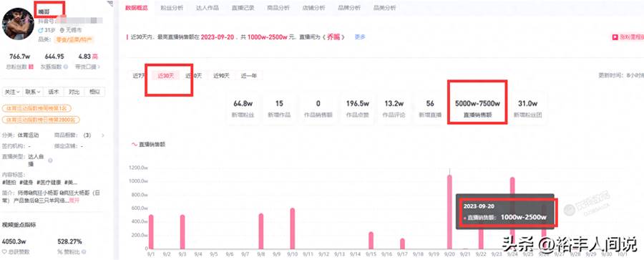Click the pink 涨粉里程碑 flag icon
644x260 pixels.
pos(615,37)
